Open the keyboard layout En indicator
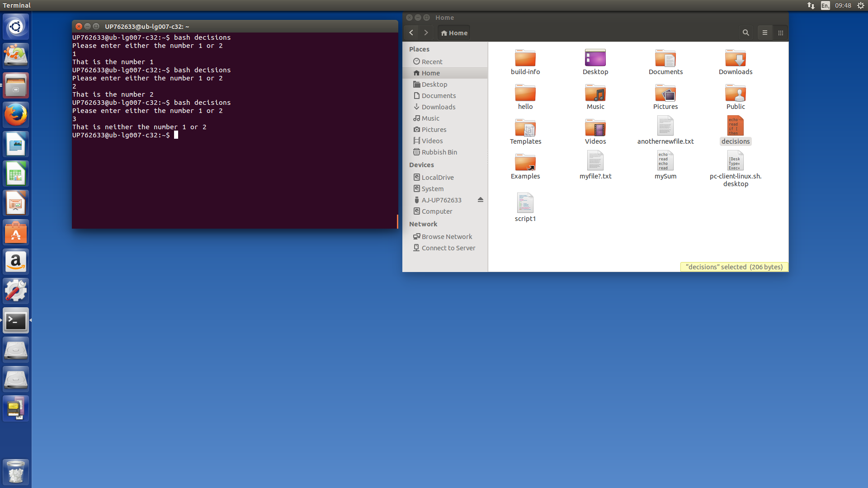868x488 pixels. tap(825, 5)
